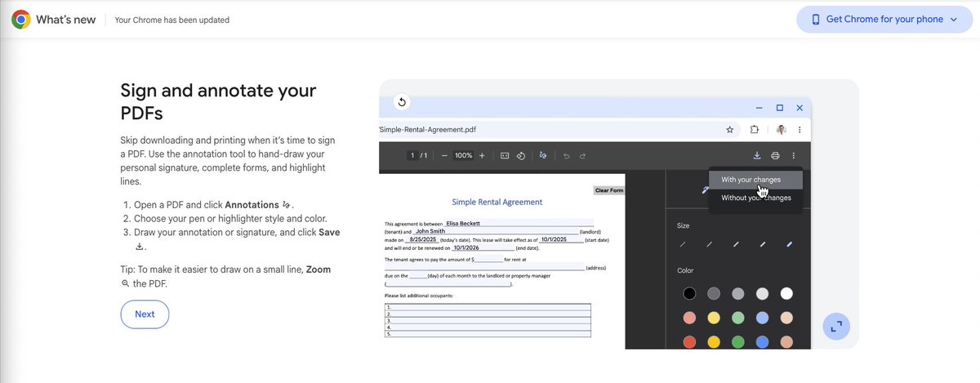Viewport: 980px width, 383px height.
Task: Choose the second-thinnest pen size
Action: tap(710, 244)
